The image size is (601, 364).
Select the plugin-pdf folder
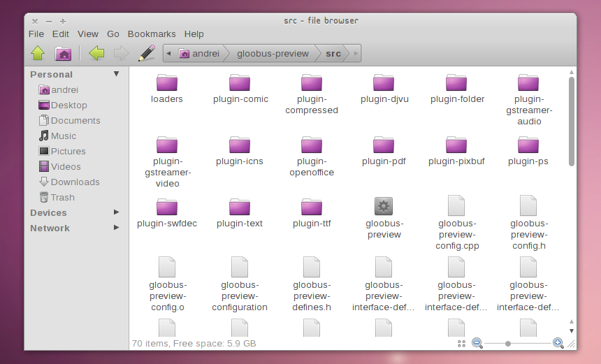click(384, 152)
